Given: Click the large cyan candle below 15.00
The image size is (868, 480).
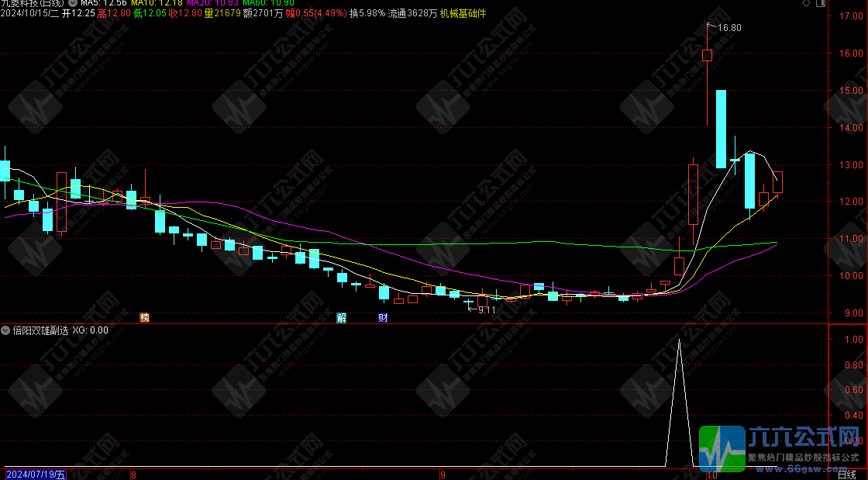Looking at the screenshot, I should click(721, 129).
